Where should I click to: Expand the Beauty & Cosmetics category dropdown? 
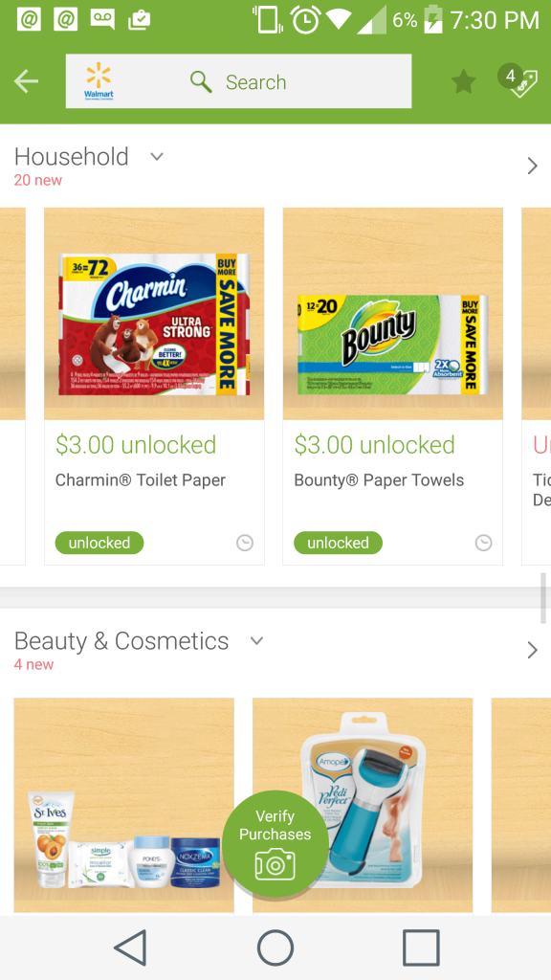[256, 640]
